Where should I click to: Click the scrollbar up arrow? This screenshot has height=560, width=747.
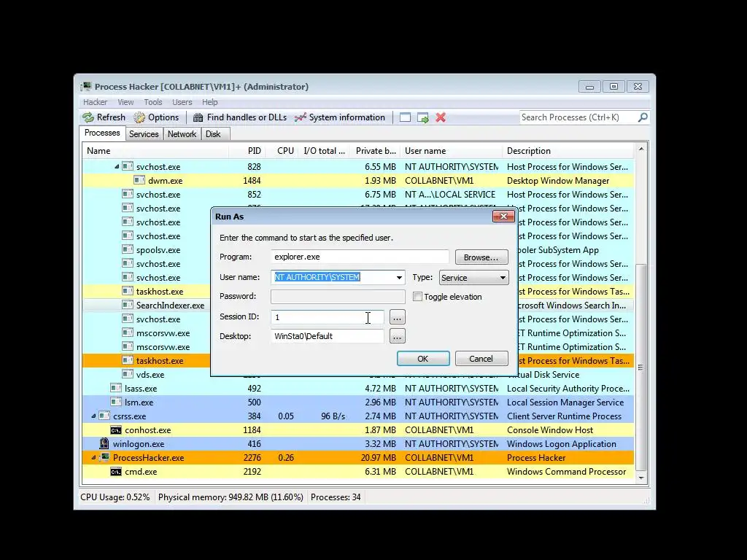641,149
